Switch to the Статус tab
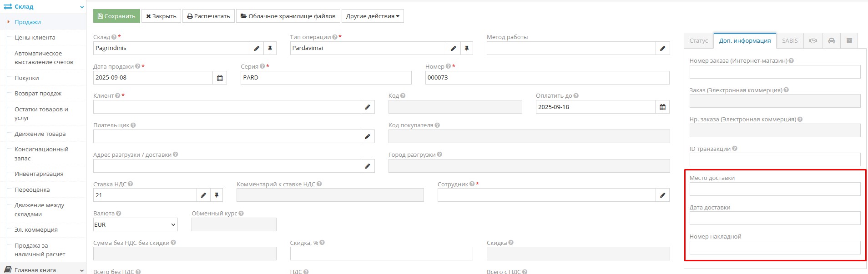The width and height of the screenshot is (868, 274). coord(698,41)
